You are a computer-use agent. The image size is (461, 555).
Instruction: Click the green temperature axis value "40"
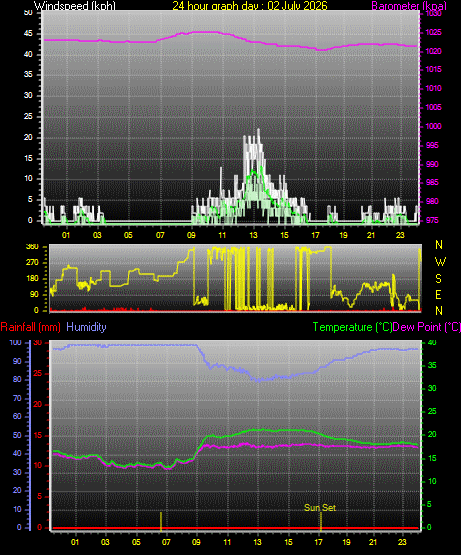click(x=432, y=343)
